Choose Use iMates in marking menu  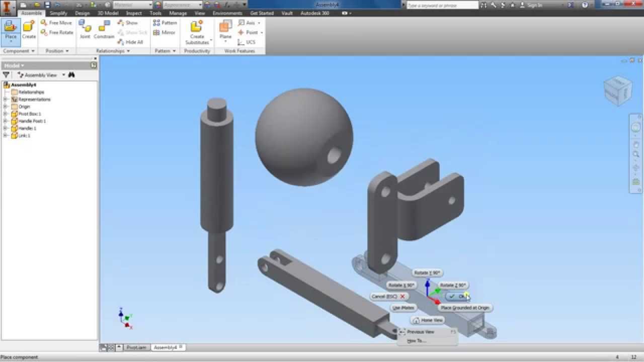[404, 308]
